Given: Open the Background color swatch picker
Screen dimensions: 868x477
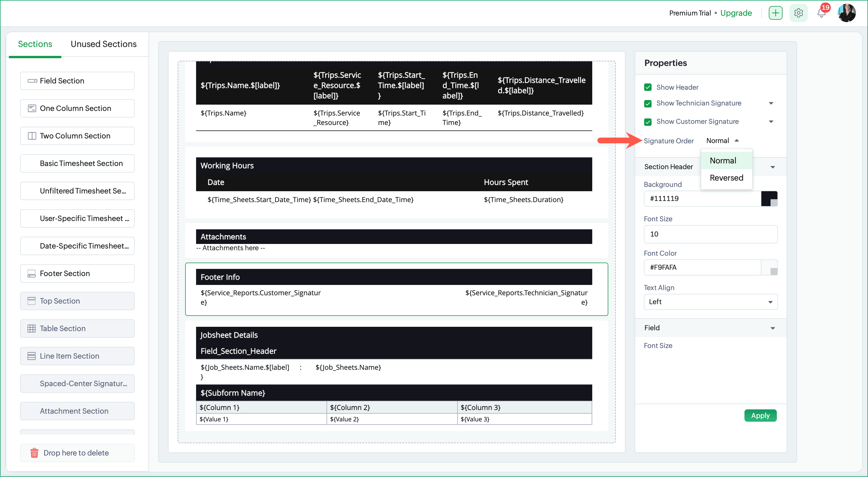Looking at the screenshot, I should [769, 198].
